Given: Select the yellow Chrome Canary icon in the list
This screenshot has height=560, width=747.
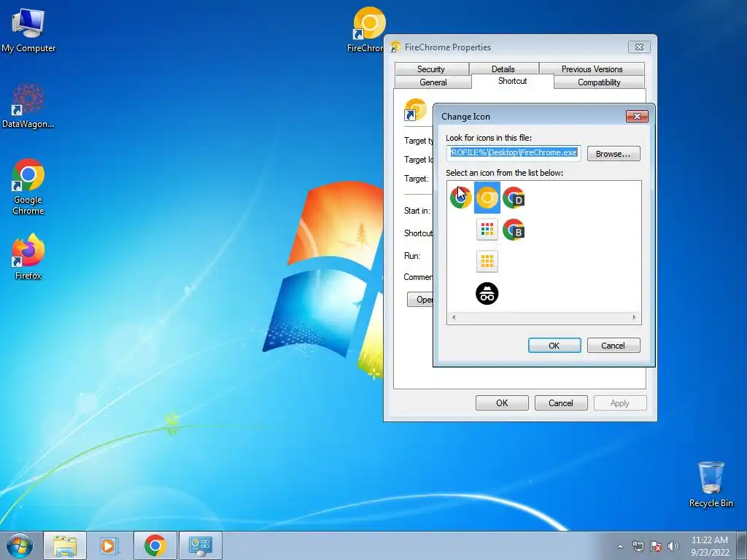Looking at the screenshot, I should click(x=487, y=198).
